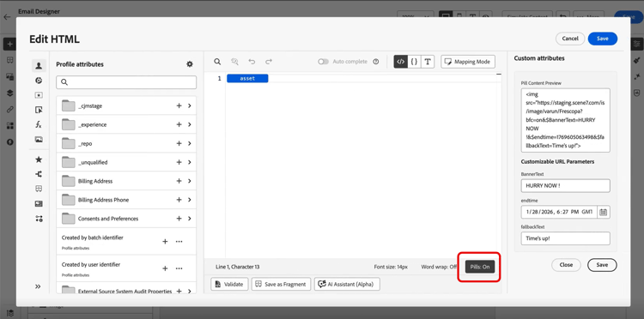
Task: Expand the _experience folder chevron
Action: (x=190, y=124)
